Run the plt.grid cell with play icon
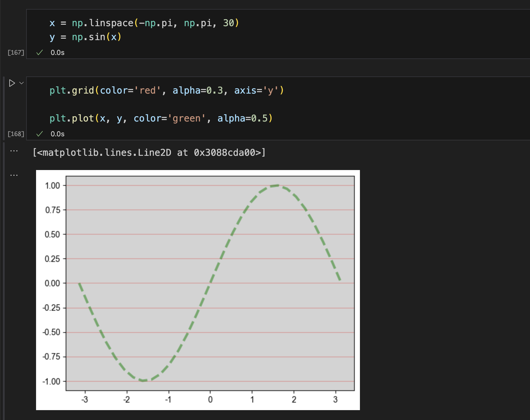This screenshot has height=420, width=530. (12, 83)
